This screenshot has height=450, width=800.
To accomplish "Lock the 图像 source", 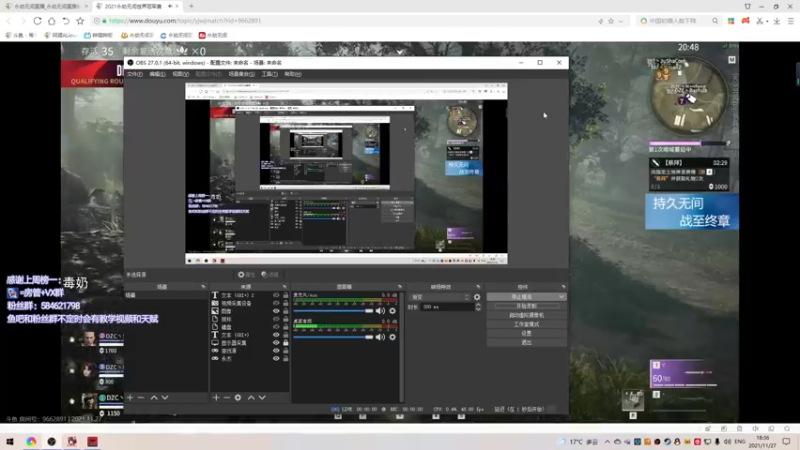I will (286, 311).
